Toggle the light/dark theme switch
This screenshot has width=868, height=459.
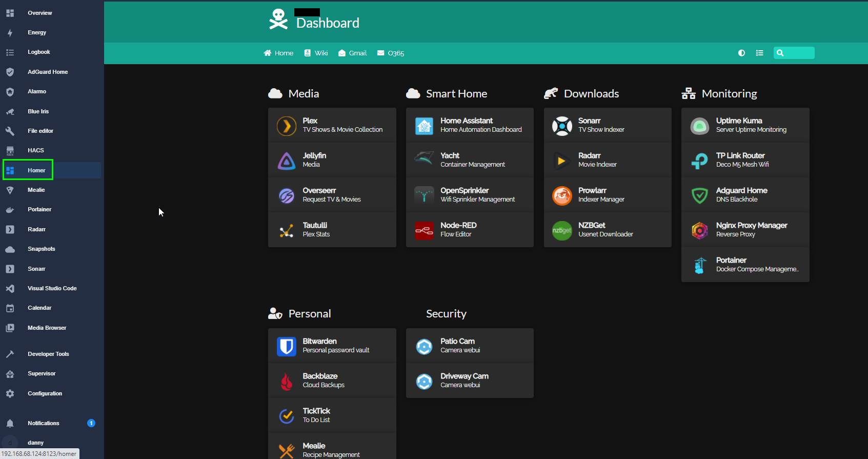pyautogui.click(x=741, y=53)
